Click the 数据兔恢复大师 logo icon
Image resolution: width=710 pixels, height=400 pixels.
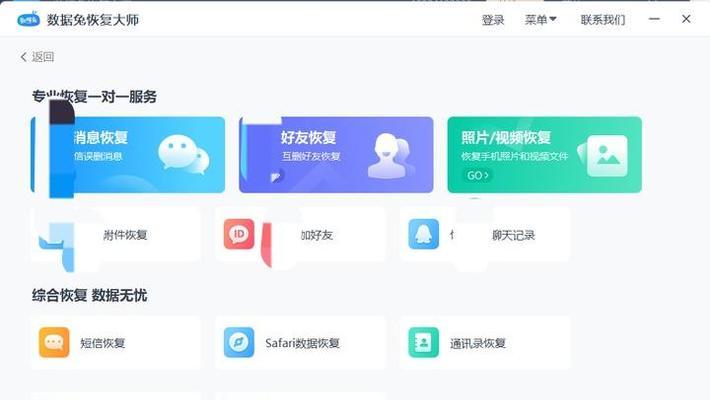[29, 19]
